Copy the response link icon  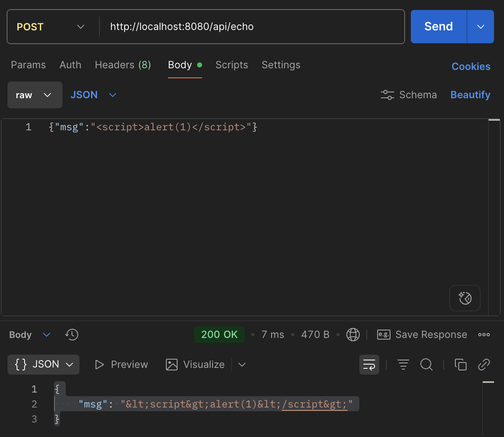[484, 365]
